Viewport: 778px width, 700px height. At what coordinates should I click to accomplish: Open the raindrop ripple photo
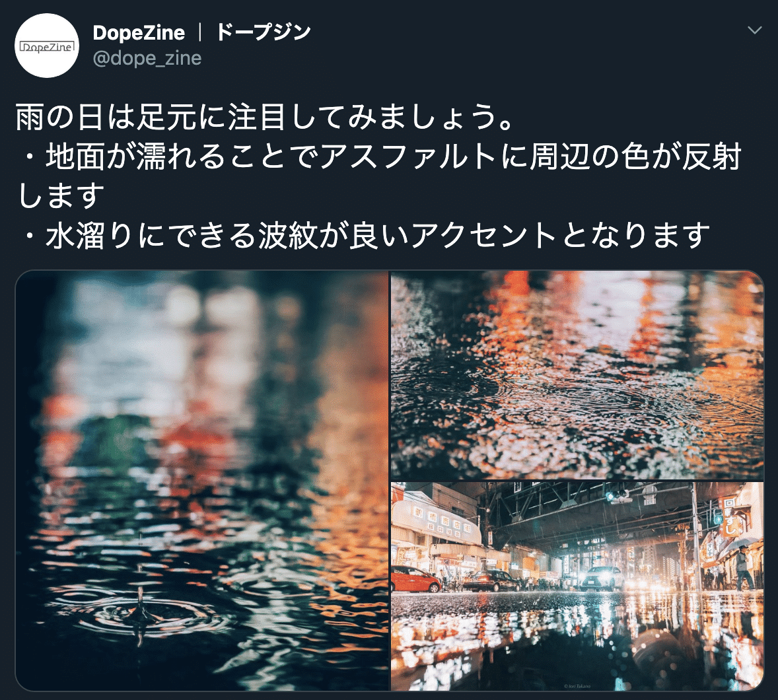click(x=202, y=480)
